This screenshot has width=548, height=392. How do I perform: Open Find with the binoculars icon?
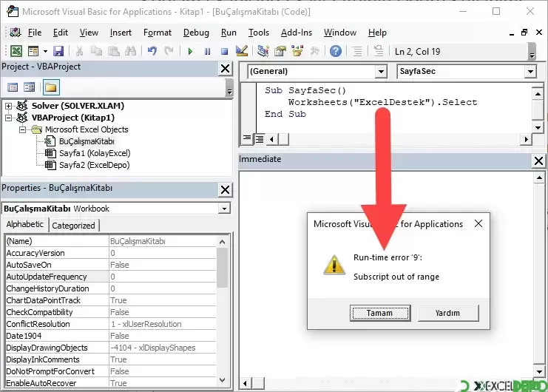tap(130, 51)
